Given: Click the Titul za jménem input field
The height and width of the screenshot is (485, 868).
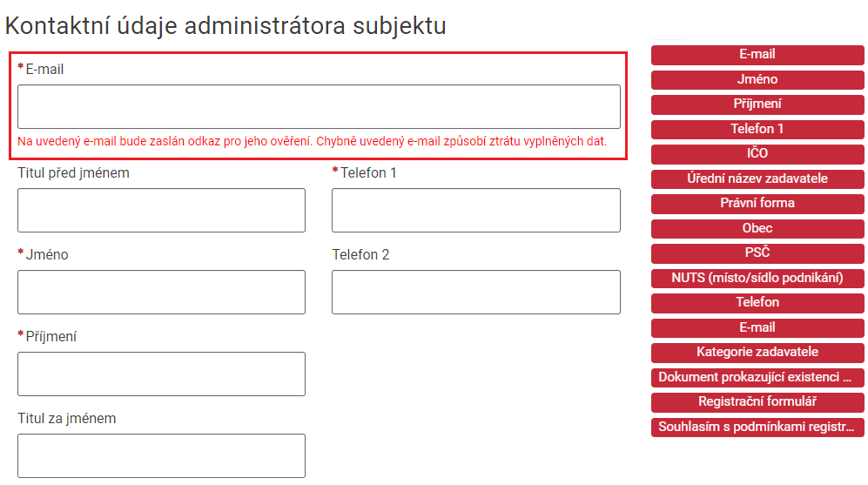Looking at the screenshot, I should 161,455.
